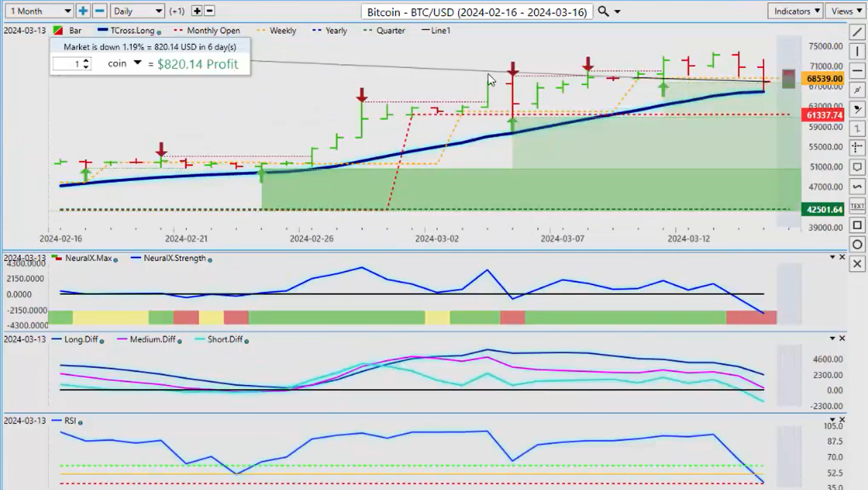Open the 1 Month range dropdown
The height and width of the screenshot is (490, 868).
(x=38, y=11)
